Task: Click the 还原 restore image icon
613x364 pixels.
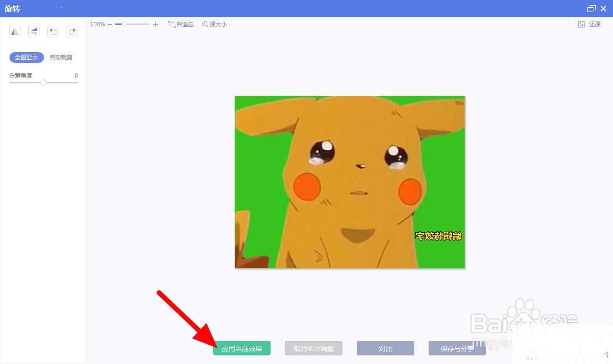Action: click(589, 24)
